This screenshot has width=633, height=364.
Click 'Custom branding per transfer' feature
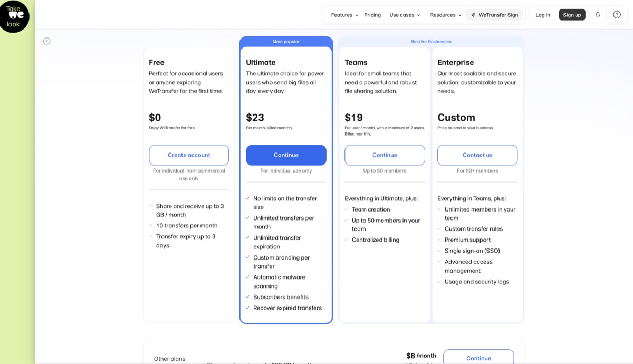pos(282,262)
